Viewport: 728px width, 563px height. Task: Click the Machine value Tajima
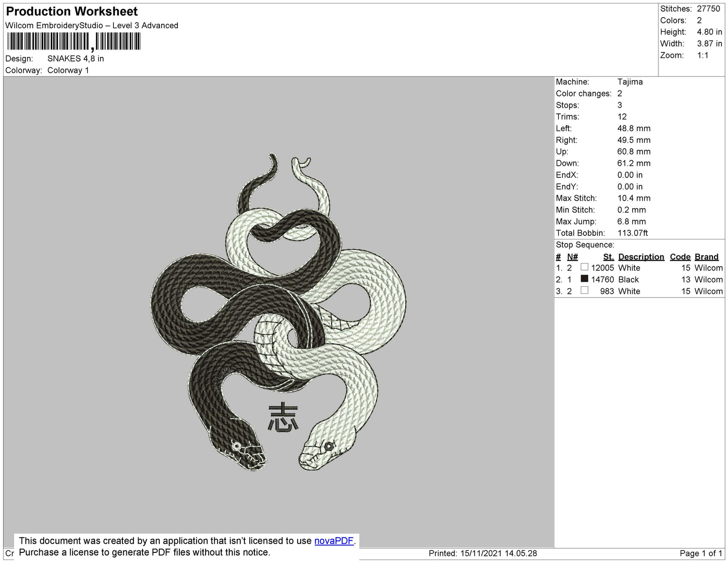630,82
